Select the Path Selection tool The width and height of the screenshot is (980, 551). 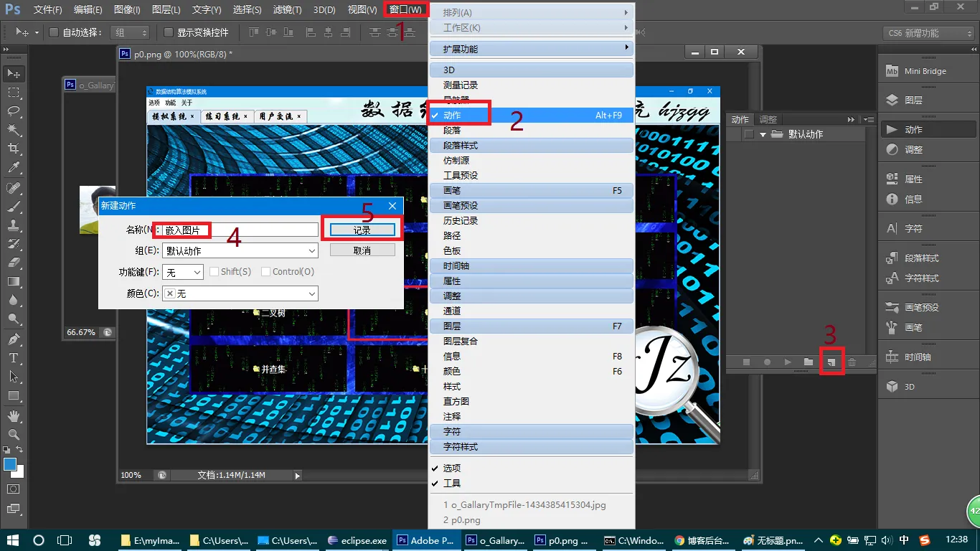14,377
